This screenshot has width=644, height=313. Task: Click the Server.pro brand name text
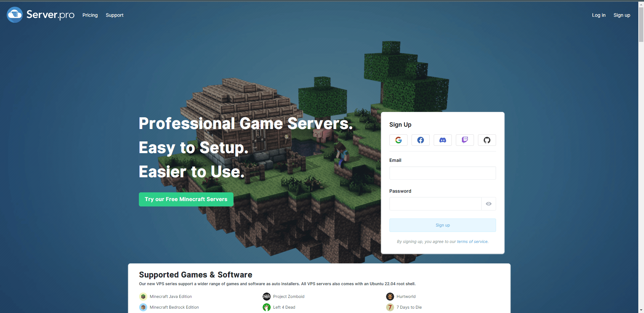(x=50, y=15)
